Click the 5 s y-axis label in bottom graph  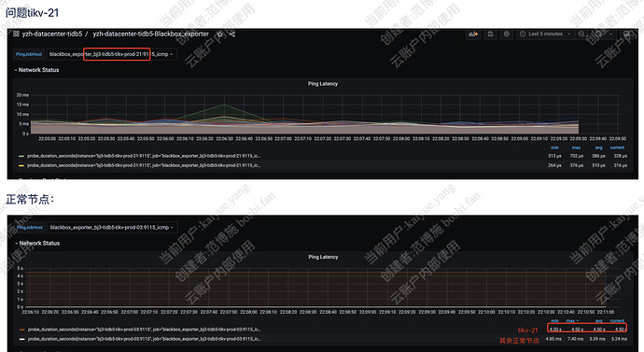pyautogui.click(x=21, y=269)
